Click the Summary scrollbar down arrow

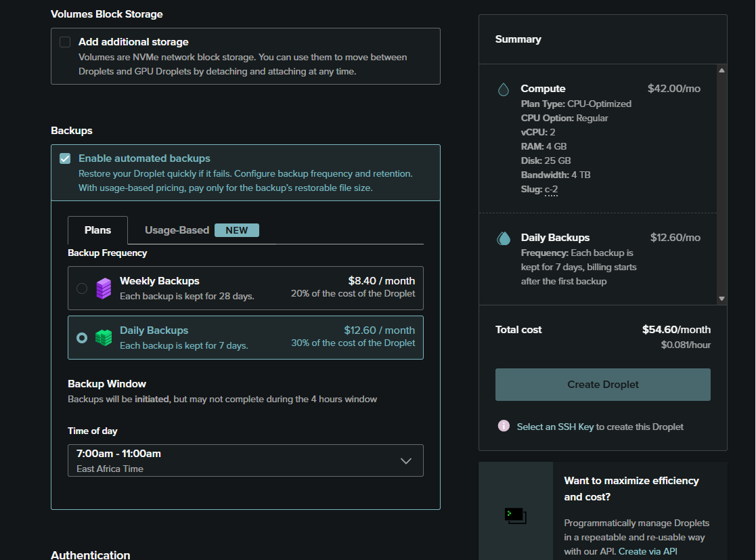tap(721, 299)
